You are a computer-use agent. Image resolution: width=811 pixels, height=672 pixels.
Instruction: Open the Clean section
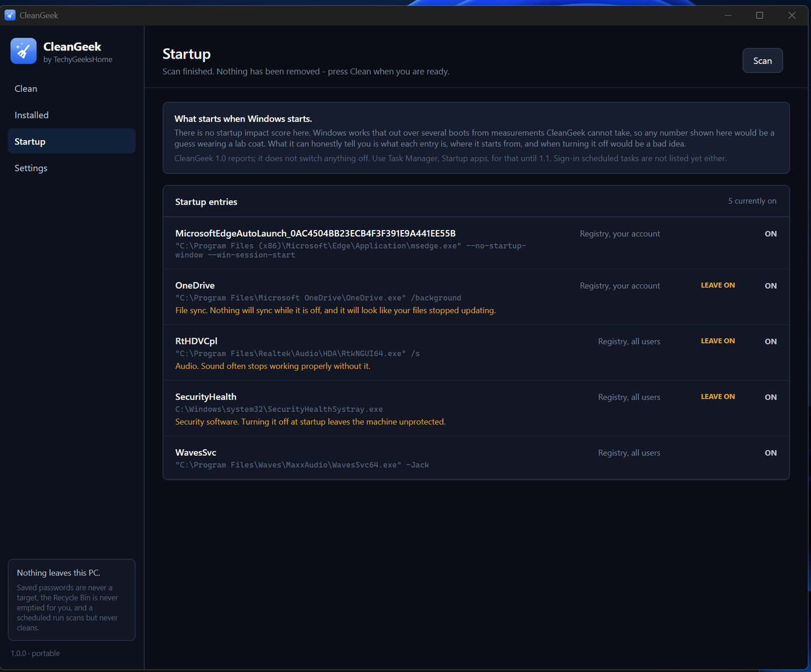(72, 89)
